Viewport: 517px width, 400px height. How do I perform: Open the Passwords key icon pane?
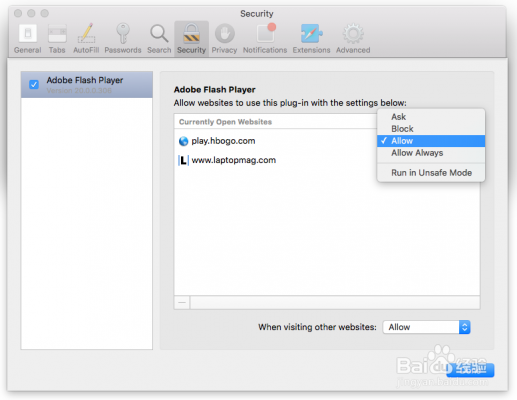click(x=123, y=39)
